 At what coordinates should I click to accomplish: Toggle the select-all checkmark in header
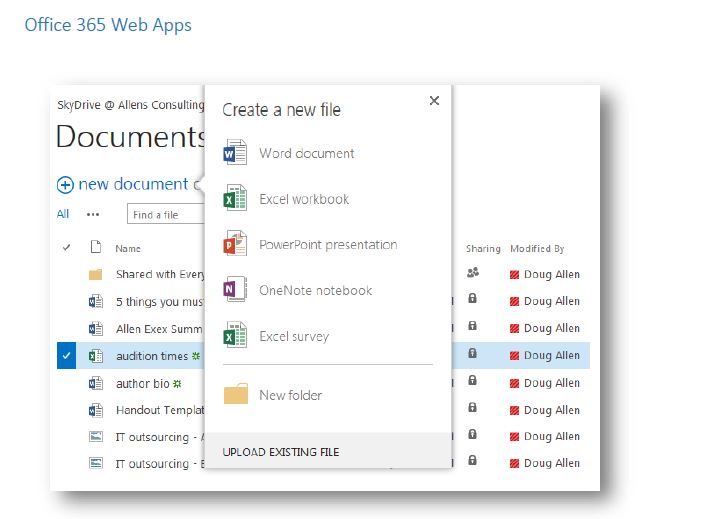[66, 248]
